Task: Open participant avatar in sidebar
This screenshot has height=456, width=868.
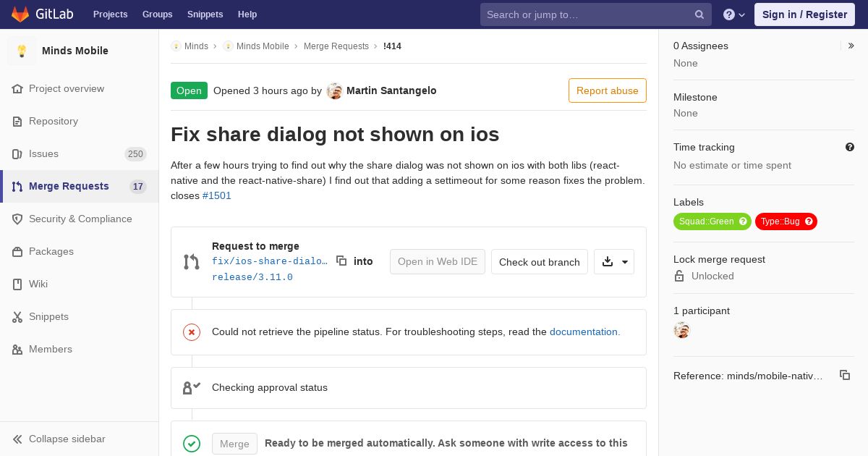Action: [681, 330]
